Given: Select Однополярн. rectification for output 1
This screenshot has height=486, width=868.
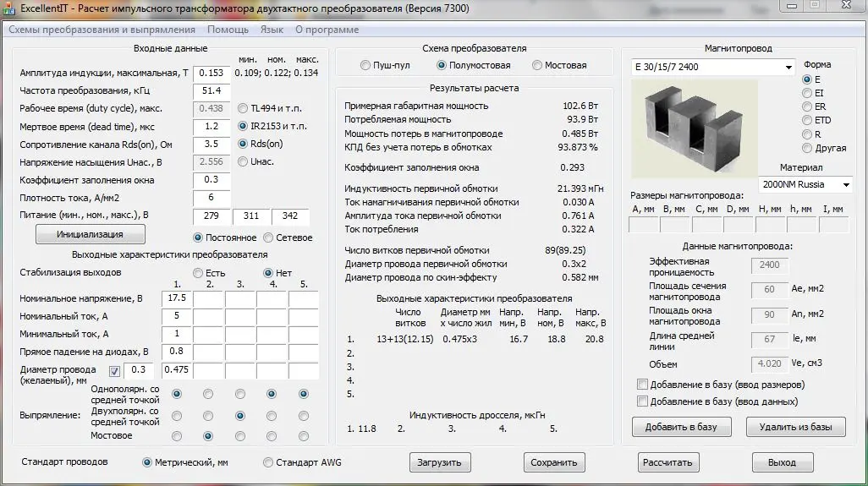Looking at the screenshot, I should pyautogui.click(x=177, y=394).
